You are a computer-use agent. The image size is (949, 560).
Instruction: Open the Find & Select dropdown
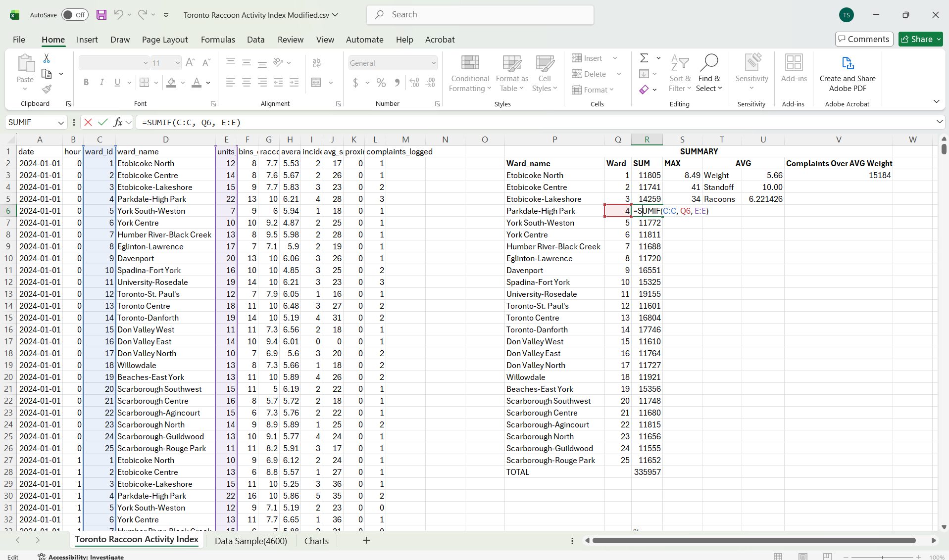709,73
